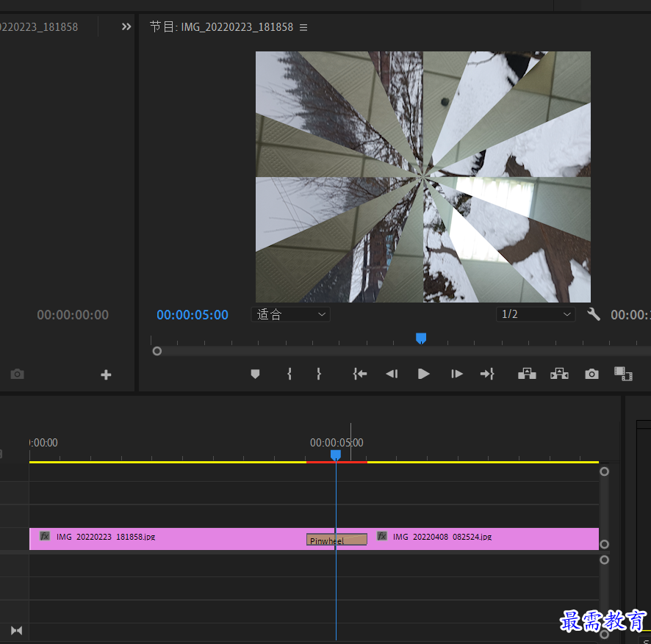Open the zoom level dropdown 适合
Image resolution: width=651 pixels, height=644 pixels.
[290, 314]
